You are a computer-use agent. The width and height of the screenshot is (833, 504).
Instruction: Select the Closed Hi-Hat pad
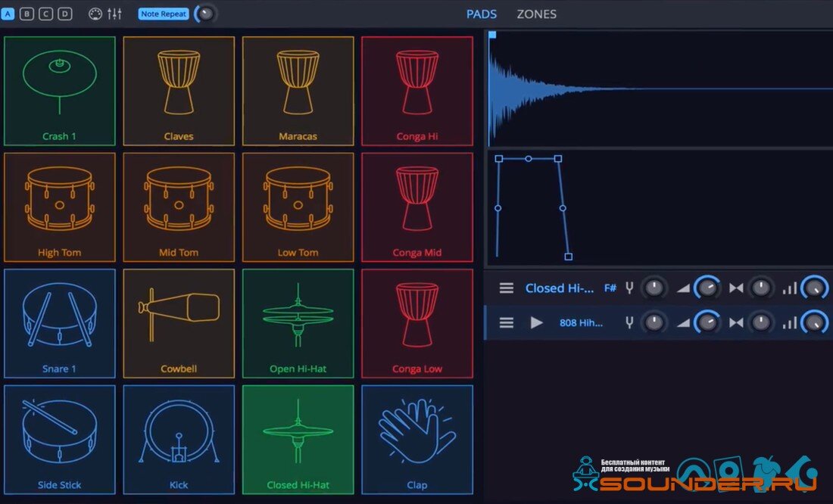298,440
